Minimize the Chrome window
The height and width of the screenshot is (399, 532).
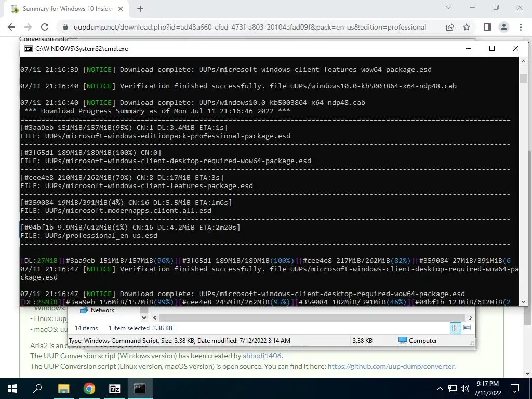(x=472, y=7)
